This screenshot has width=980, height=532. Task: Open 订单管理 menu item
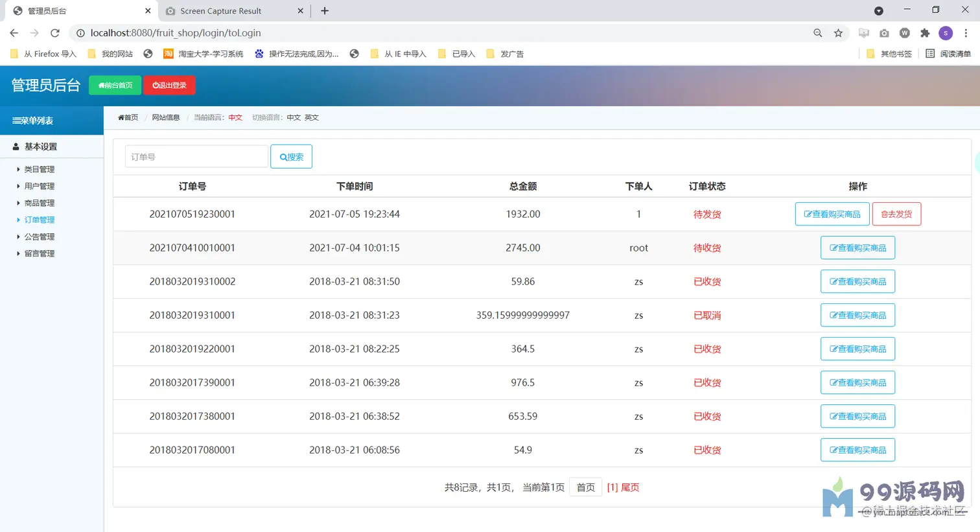pyautogui.click(x=39, y=220)
